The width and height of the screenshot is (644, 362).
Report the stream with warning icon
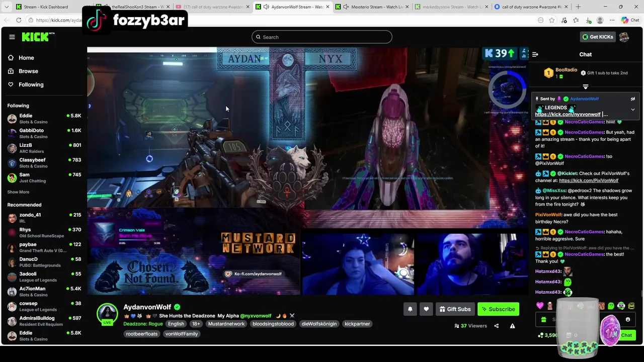(512, 326)
